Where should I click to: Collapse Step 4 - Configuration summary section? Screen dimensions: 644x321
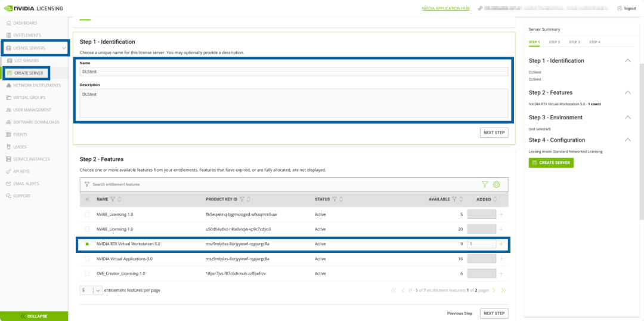click(x=627, y=140)
